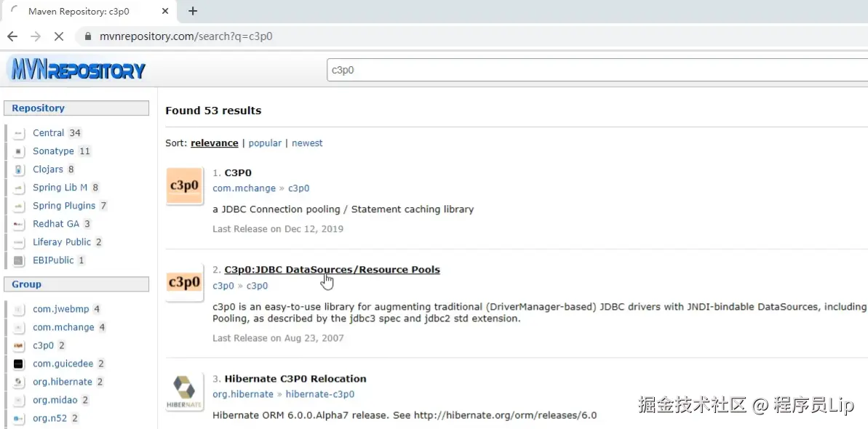Filter by com.mchange group
The width and height of the screenshot is (868, 429).
tap(63, 327)
